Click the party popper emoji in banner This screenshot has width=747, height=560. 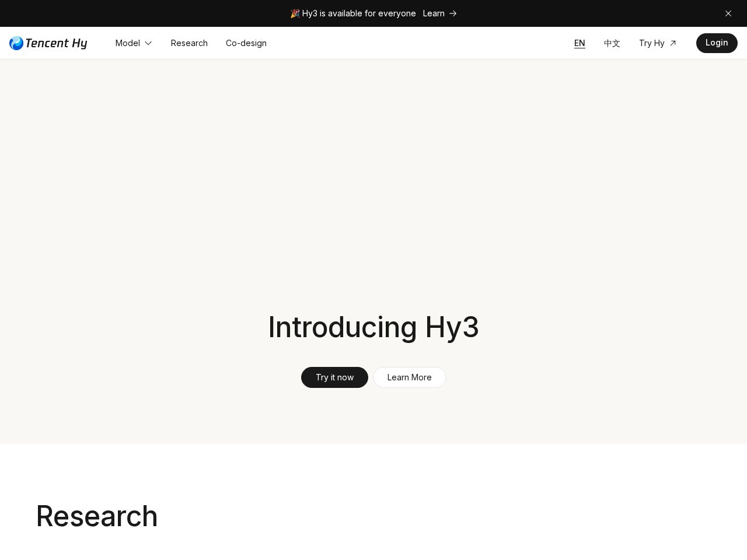coord(295,13)
